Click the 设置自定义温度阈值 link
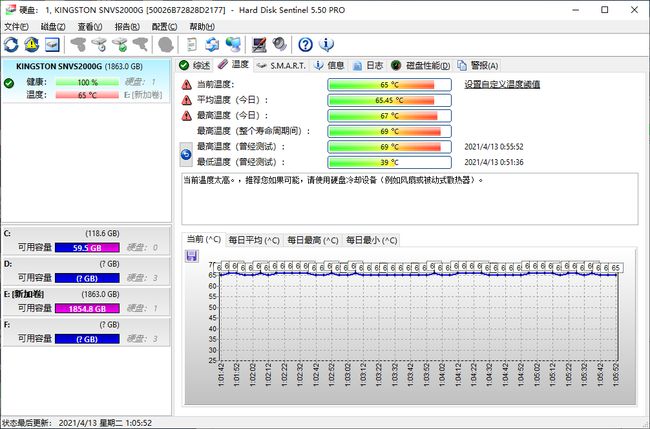This screenshot has width=650, height=429. (x=502, y=85)
